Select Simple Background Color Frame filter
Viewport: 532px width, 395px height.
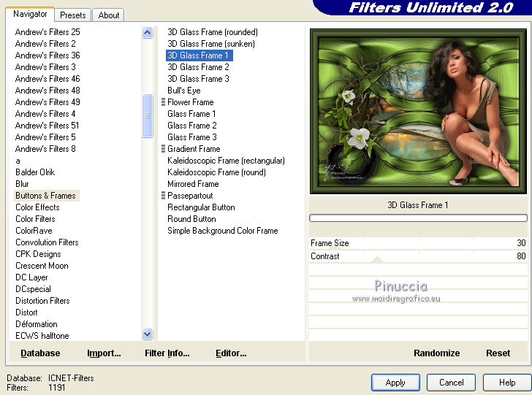click(x=223, y=231)
